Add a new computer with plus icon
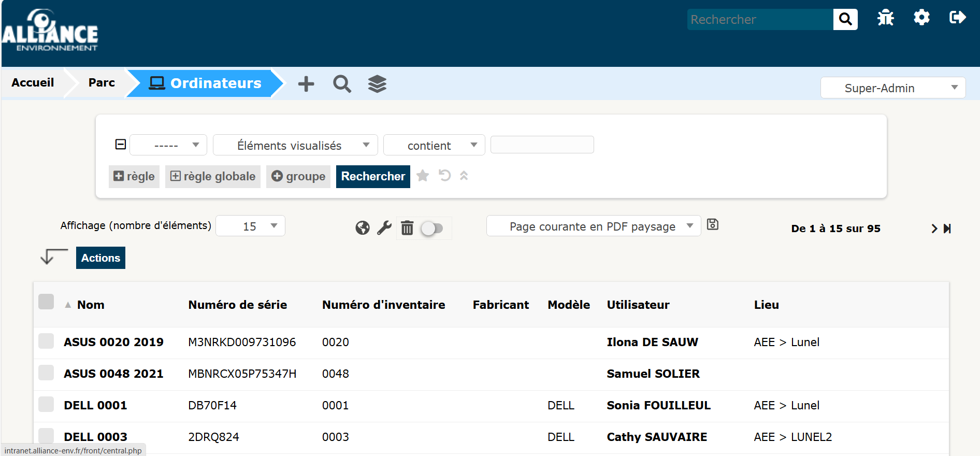This screenshot has width=980, height=456. tap(306, 84)
